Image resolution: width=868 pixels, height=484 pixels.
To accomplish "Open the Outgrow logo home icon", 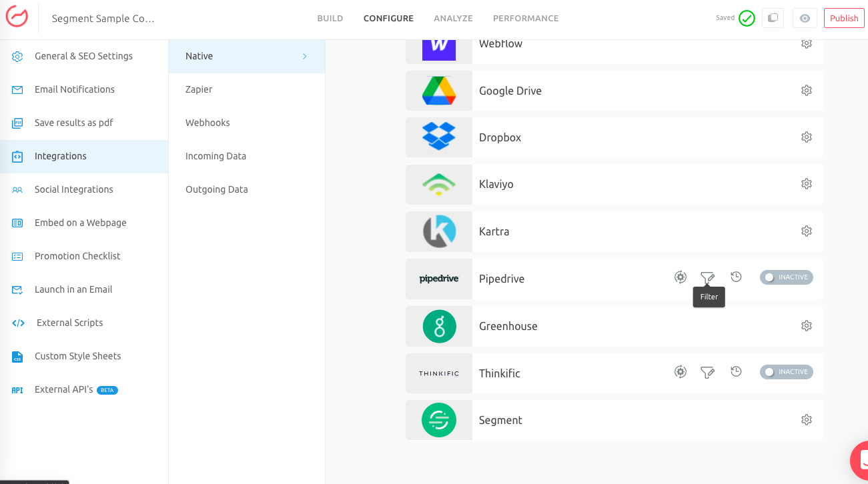I will [x=17, y=17].
